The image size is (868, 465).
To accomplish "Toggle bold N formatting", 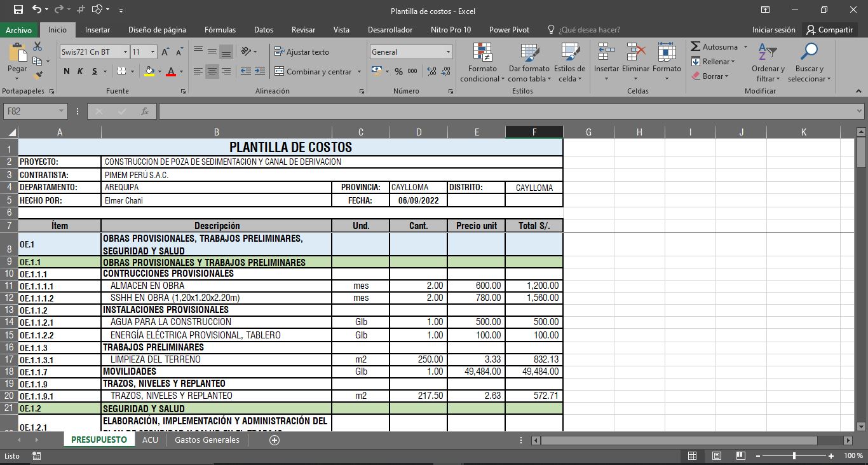I will pyautogui.click(x=67, y=71).
